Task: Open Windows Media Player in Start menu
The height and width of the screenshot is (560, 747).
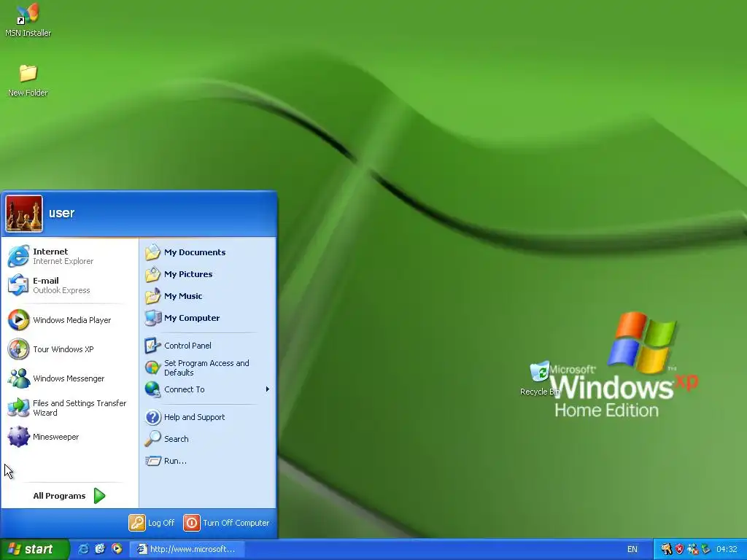Action: pos(69,320)
